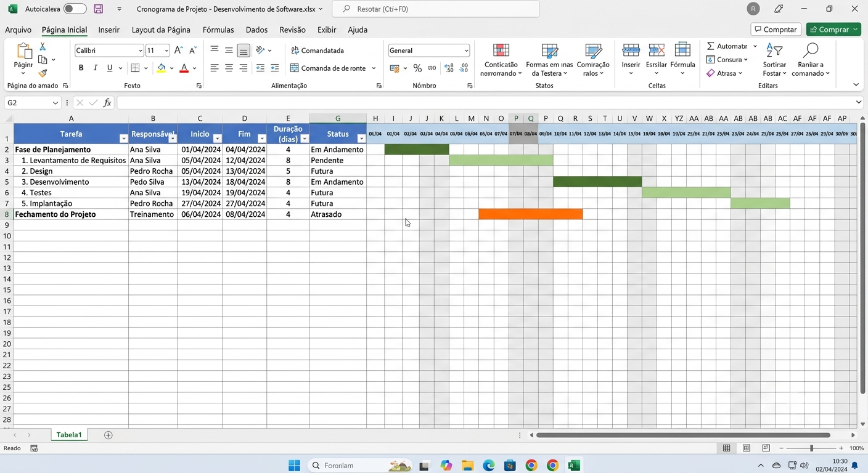Click the Atrasa clear button
Viewport: 868px width, 473px height.
[724, 73]
